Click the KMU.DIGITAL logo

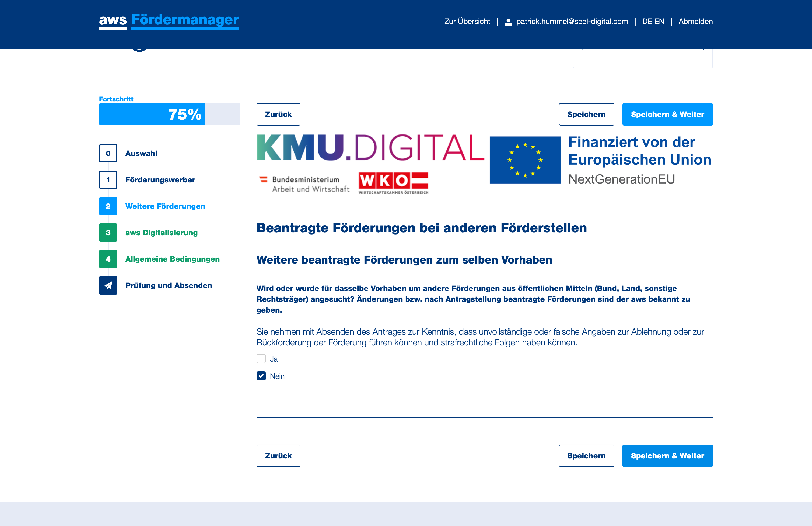(370, 148)
